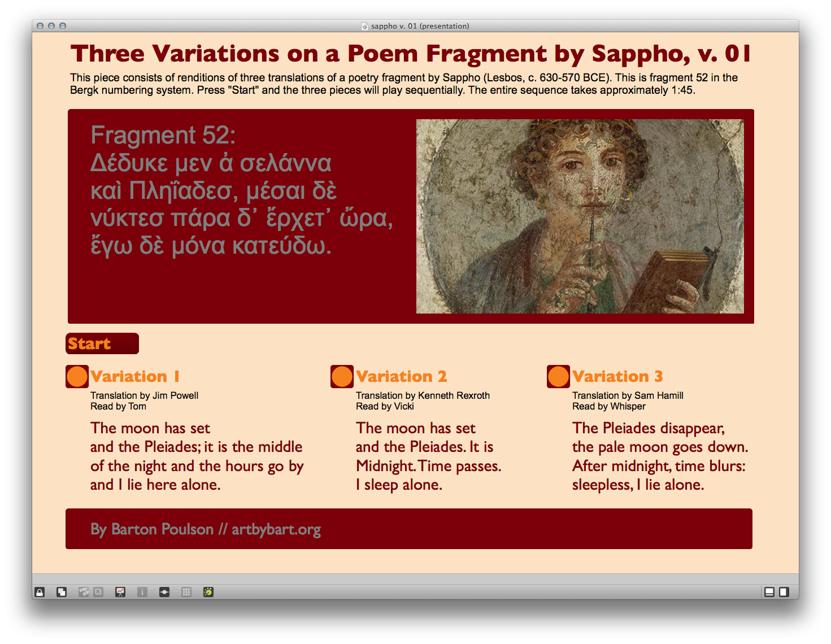
Task: Click 'Read by Tom' text
Action: click(118, 406)
